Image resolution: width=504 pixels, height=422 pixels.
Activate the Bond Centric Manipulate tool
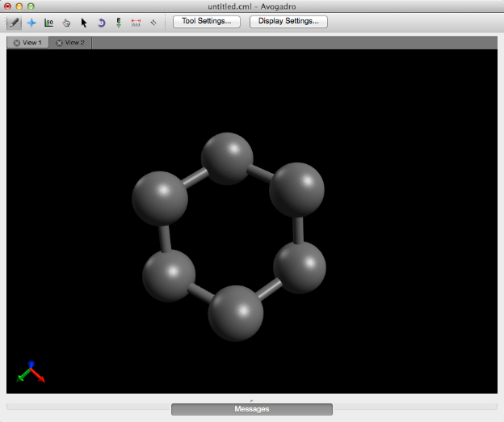click(x=49, y=23)
